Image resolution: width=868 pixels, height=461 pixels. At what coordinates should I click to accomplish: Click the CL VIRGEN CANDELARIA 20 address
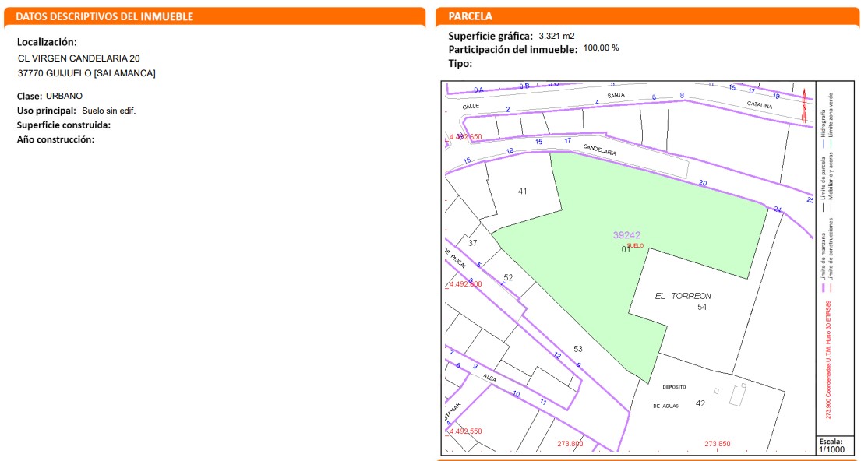click(79, 58)
